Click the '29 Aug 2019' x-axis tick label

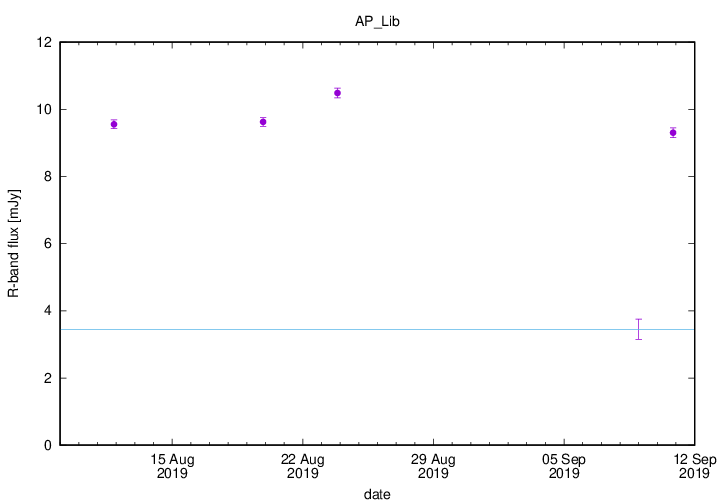point(433,466)
